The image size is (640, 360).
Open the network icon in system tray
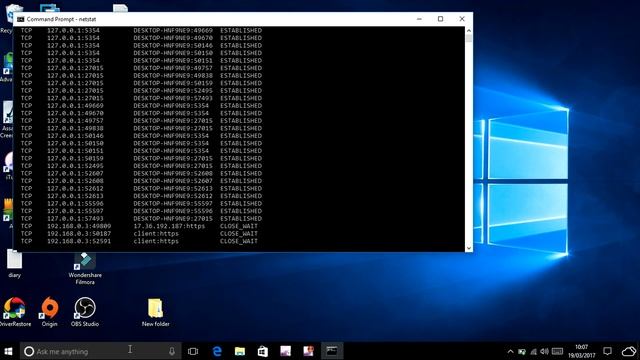533,351
